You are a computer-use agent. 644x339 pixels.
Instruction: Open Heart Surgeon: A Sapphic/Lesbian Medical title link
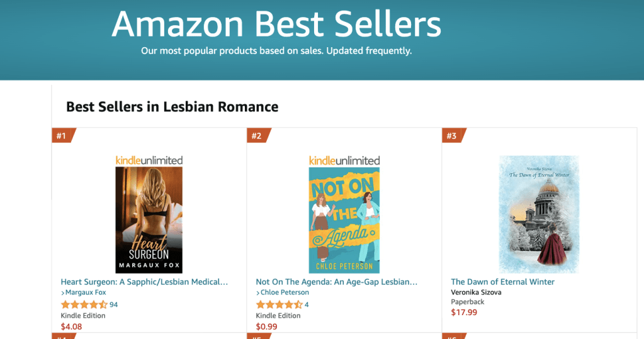tap(144, 282)
